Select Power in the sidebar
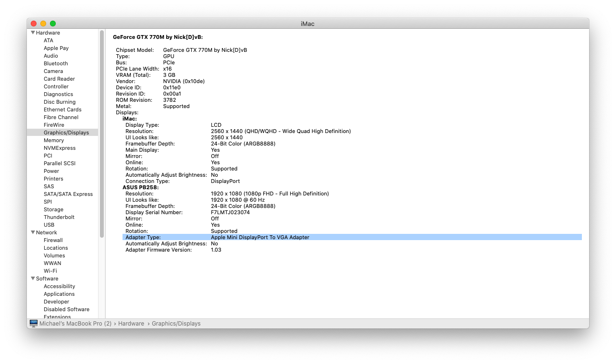This screenshot has height=364, width=616. click(x=51, y=171)
